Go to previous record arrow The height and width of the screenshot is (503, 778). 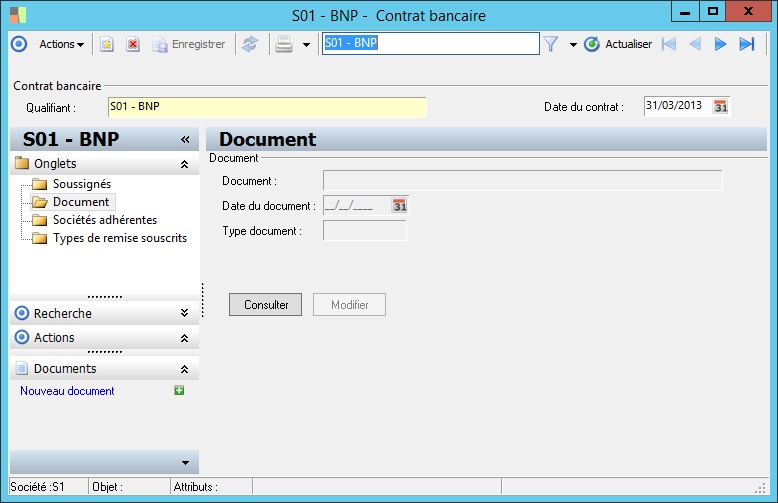695,44
